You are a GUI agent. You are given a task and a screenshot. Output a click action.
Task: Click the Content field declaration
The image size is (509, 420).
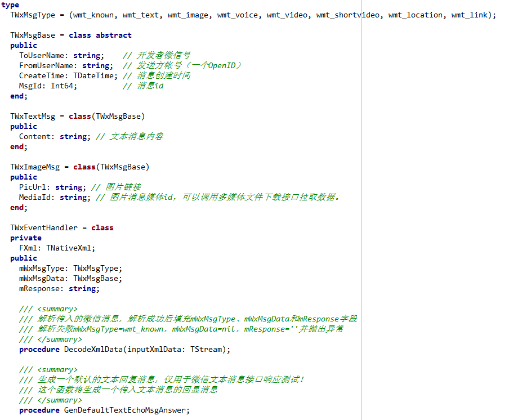pyautogui.click(x=55, y=137)
